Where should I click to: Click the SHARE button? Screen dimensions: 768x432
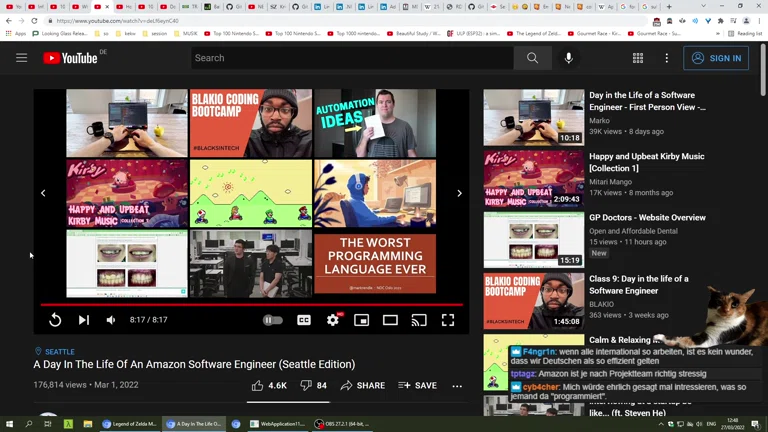(362, 386)
